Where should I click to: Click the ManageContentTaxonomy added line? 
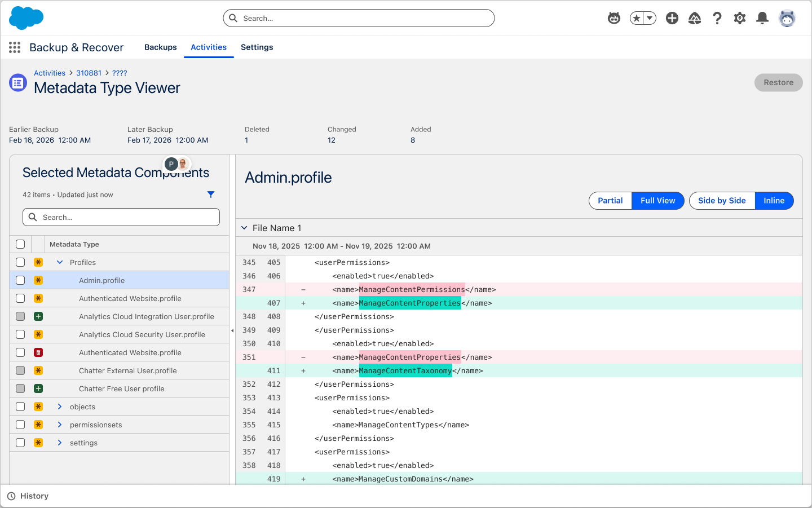tap(519, 370)
